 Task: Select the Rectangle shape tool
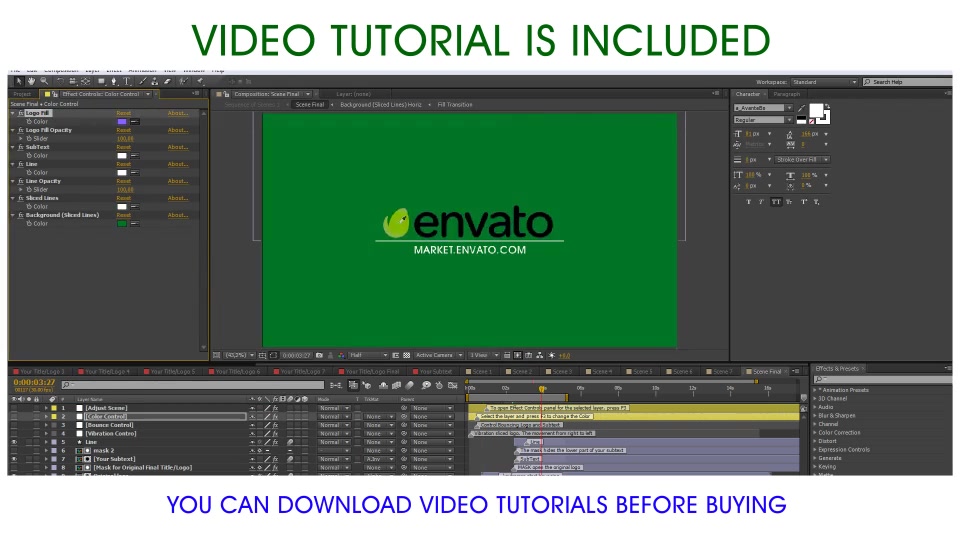(101, 81)
